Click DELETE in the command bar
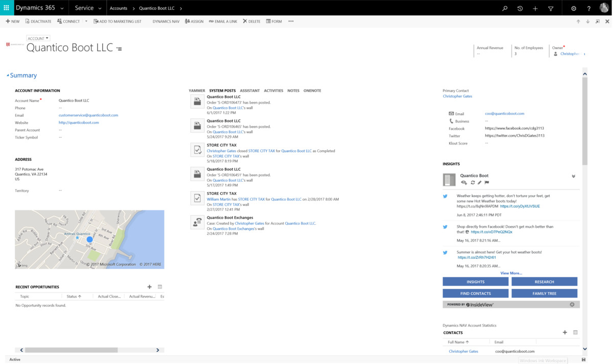The height and width of the screenshot is (364, 613). 251,21
